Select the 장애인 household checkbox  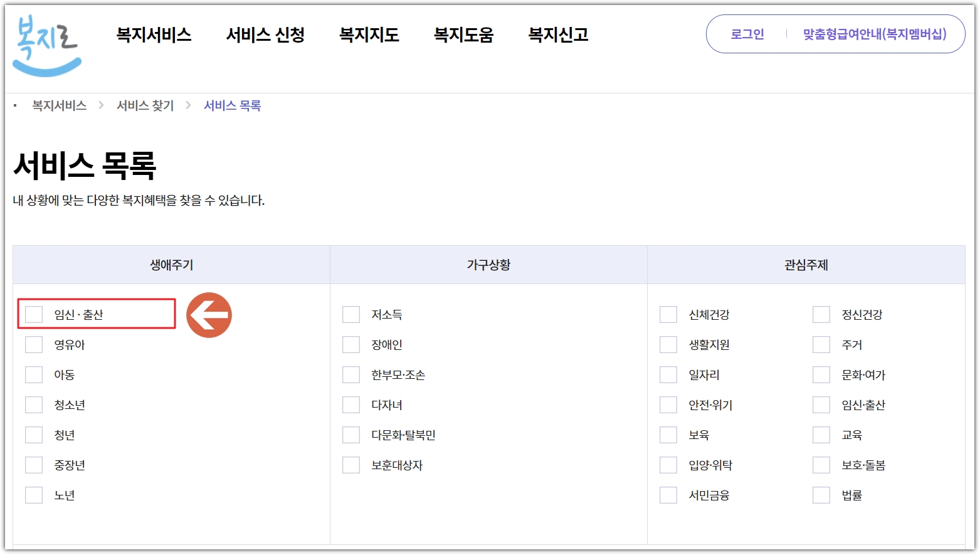(x=351, y=344)
